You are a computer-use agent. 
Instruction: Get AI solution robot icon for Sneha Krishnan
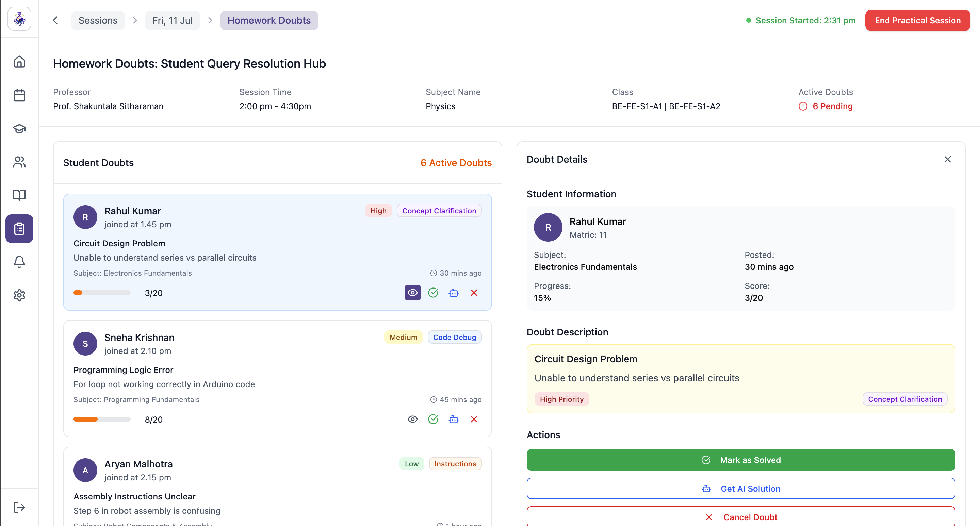tap(454, 419)
